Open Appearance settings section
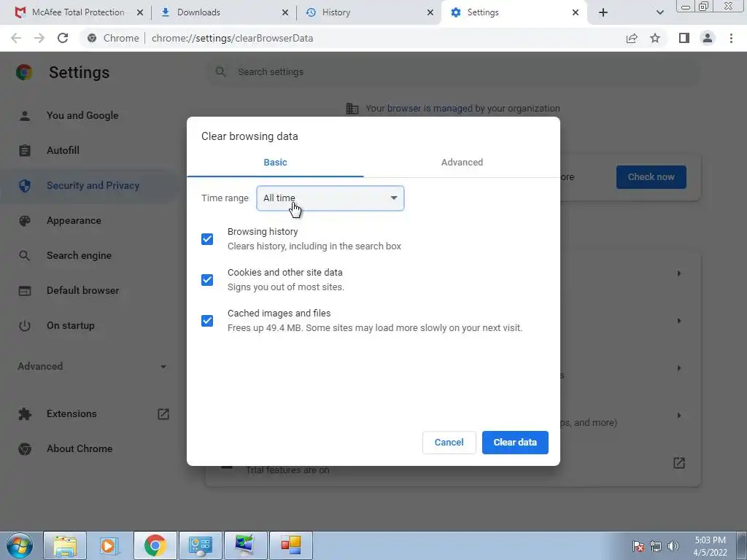This screenshot has height=560, width=747. point(74,220)
